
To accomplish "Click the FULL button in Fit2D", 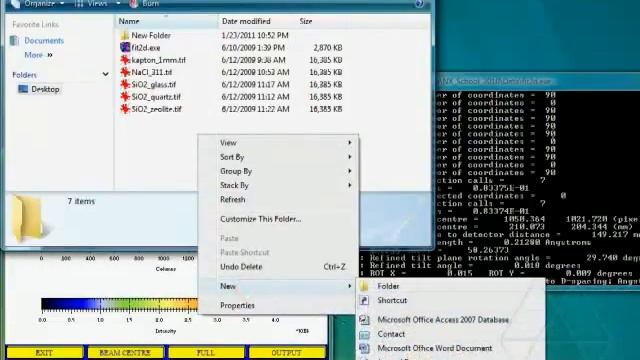I will pyautogui.click(x=206, y=353).
